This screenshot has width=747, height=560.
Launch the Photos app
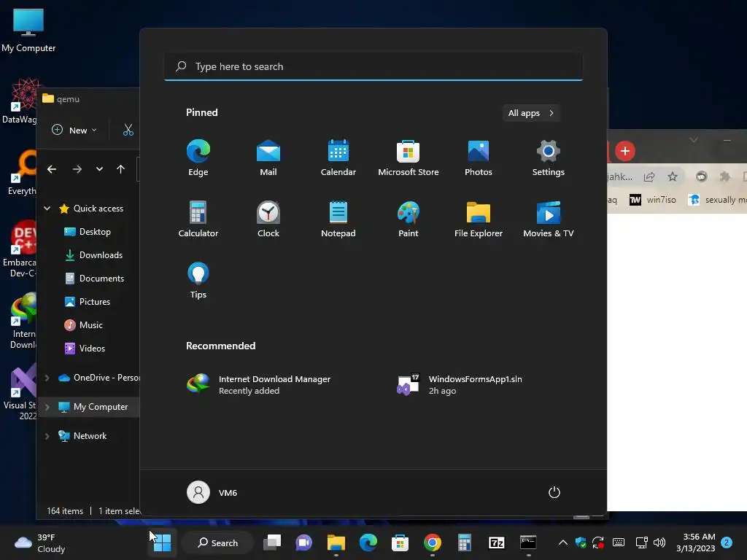(479, 157)
